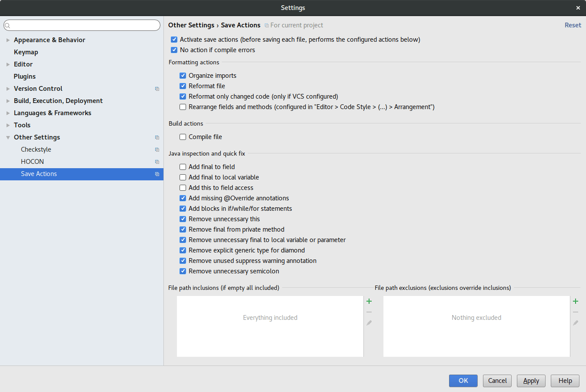Toggle Remove unnecessary final to local variable
Viewport: 586px width, 392px height.
(183, 240)
